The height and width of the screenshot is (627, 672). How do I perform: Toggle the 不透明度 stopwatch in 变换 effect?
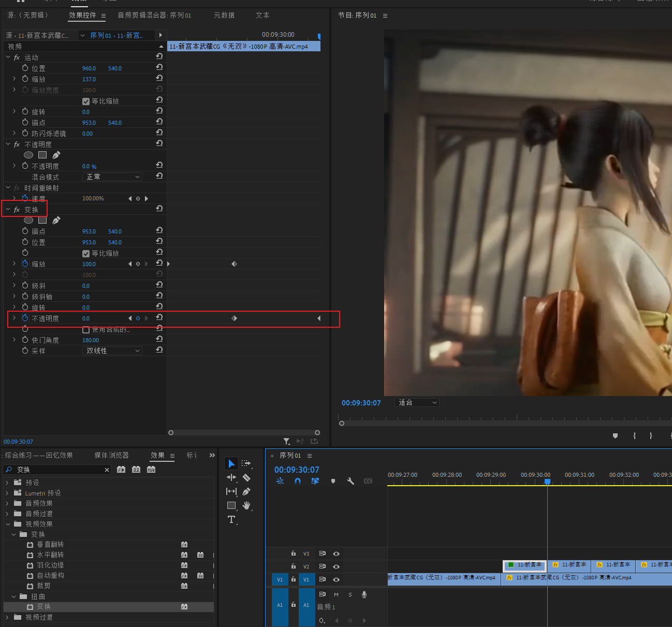point(25,318)
